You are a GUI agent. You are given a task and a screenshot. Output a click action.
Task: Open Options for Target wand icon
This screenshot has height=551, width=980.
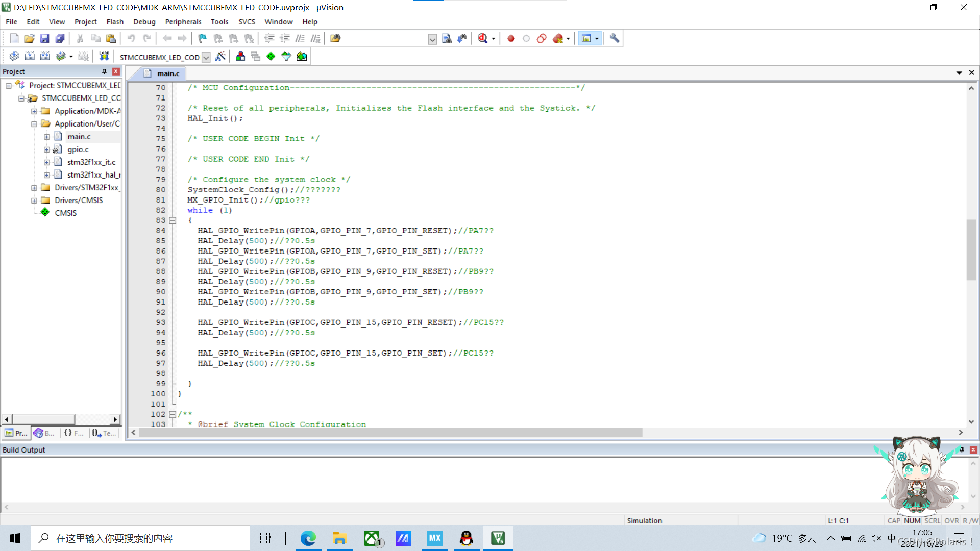220,57
